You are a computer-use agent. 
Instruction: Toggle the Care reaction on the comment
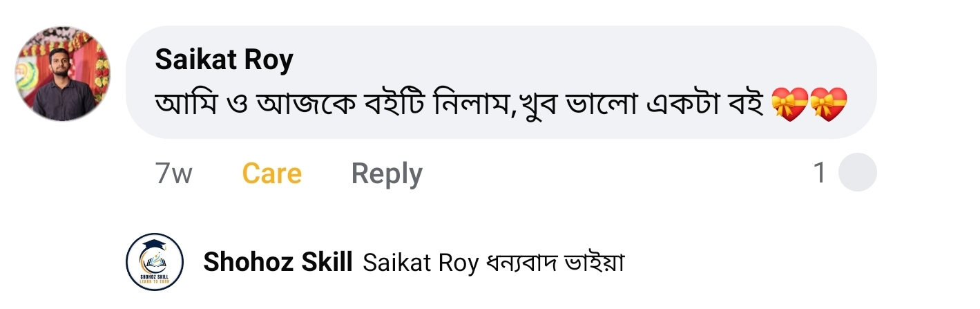pyautogui.click(x=271, y=174)
